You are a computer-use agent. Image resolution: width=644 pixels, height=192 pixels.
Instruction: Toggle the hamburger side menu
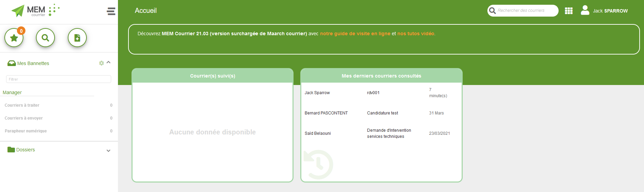tap(111, 12)
